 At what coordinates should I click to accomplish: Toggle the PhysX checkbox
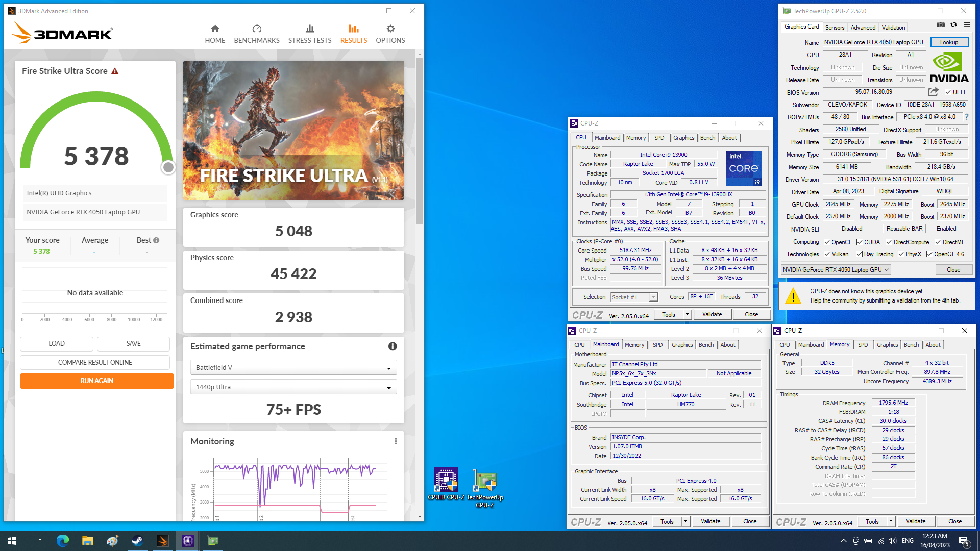point(901,254)
